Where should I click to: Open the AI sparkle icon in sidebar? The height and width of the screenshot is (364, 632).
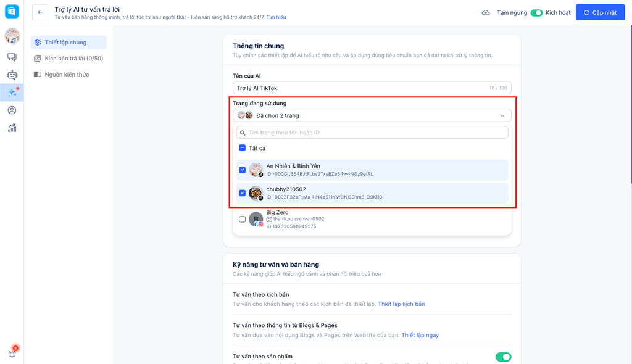pyautogui.click(x=12, y=93)
